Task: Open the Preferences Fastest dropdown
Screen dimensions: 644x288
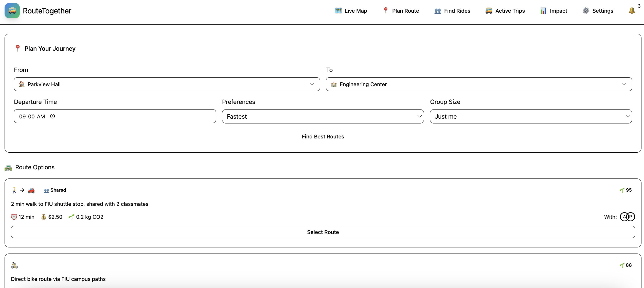Action: tap(323, 116)
